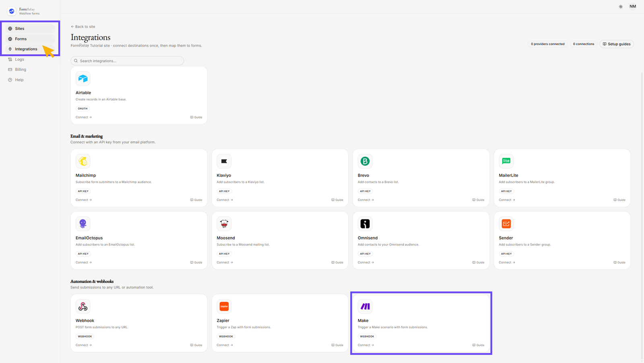This screenshot has width=644, height=363.
Task: Click the 0 providers connected badge
Action: [x=547, y=44]
